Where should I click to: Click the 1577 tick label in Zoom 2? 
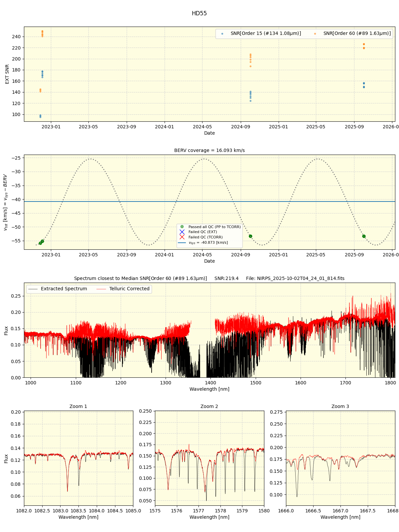(x=199, y=510)
